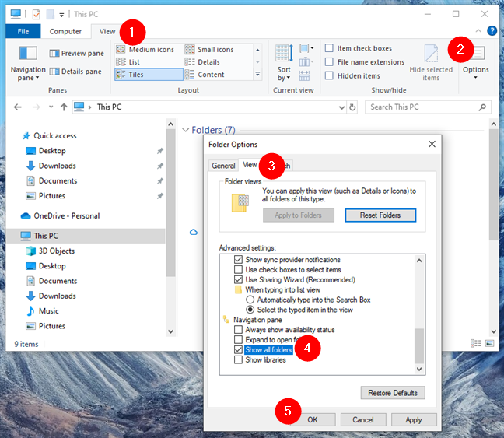This screenshot has height=438, width=504.
Task: Select the Medium icons layout
Action: 145,50
